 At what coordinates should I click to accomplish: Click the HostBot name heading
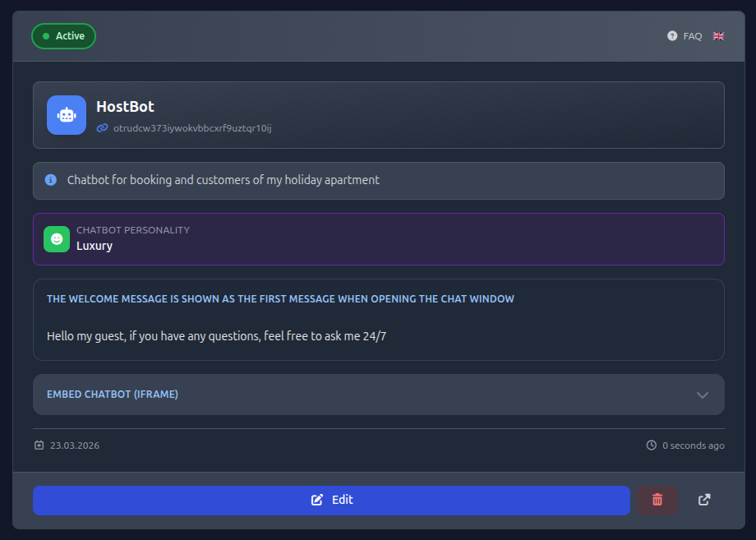click(x=125, y=106)
